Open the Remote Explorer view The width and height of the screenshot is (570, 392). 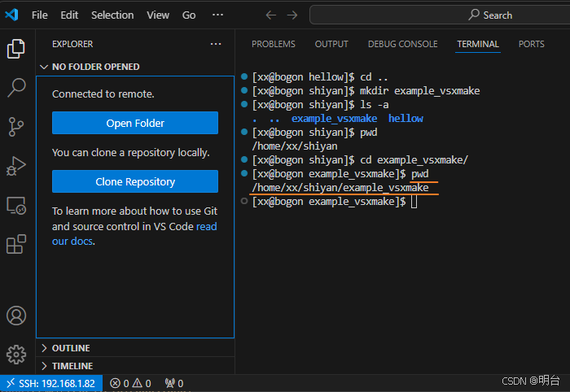(16, 206)
